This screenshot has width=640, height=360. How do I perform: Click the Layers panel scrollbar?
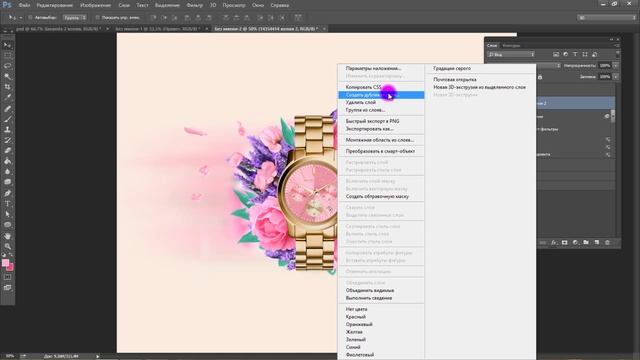point(613,116)
